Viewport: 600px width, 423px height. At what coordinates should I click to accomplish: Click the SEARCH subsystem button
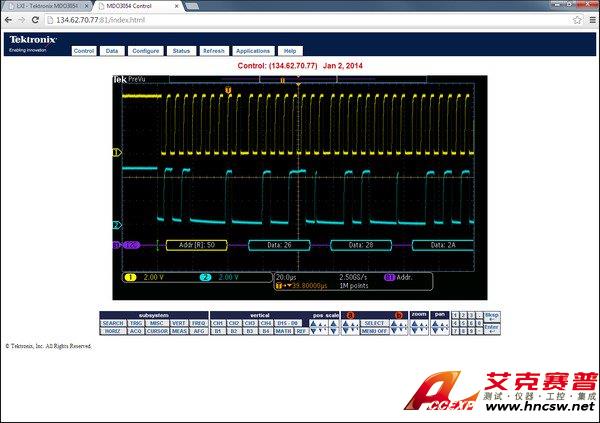tap(113, 323)
